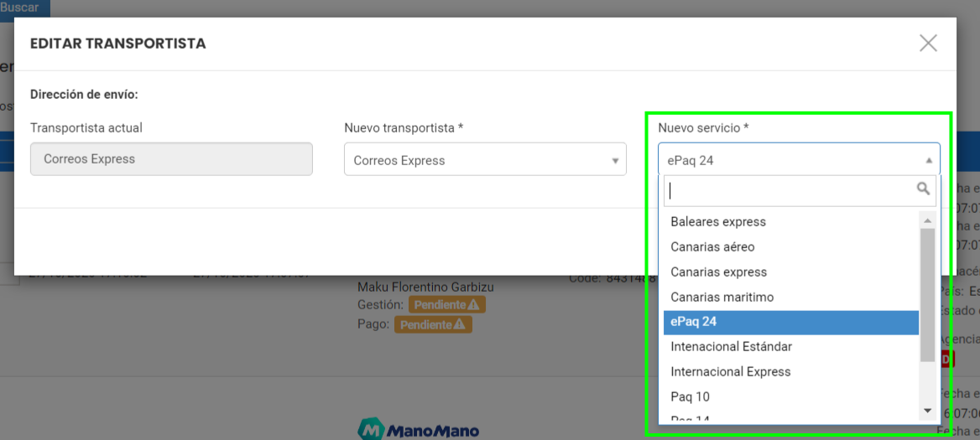The width and height of the screenshot is (980, 440).
Task: Click the Pago Pendiente warning badge
Action: [432, 324]
